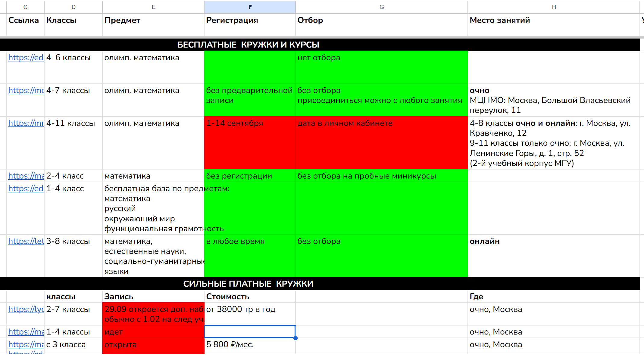Click 'математика' in the 2-4 класс row
The height and width of the screenshot is (355, 644).
coord(153,176)
